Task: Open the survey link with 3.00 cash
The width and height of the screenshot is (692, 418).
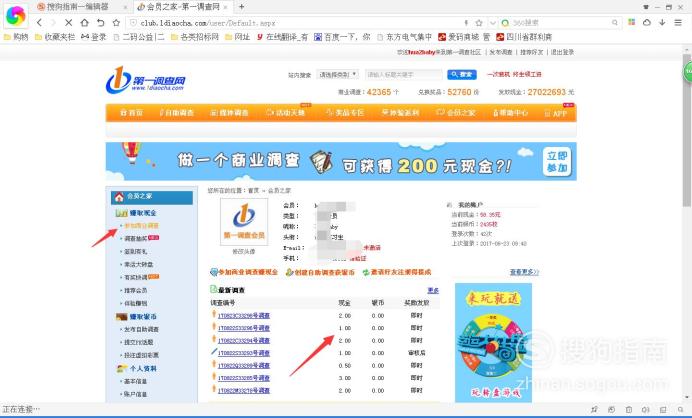Action: [244, 378]
